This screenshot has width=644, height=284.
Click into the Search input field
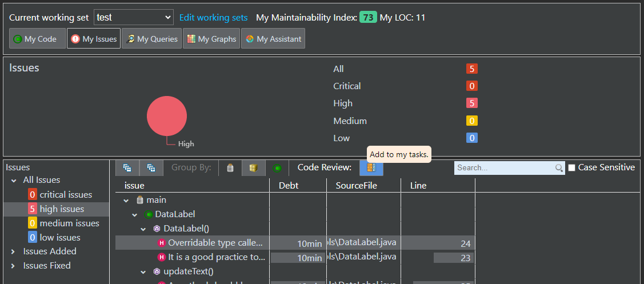pyautogui.click(x=504, y=168)
